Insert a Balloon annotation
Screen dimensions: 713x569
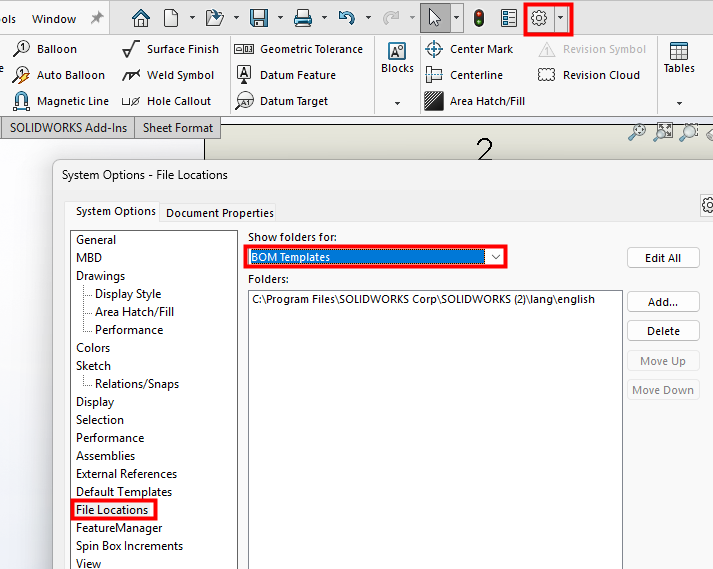[x=45, y=49]
